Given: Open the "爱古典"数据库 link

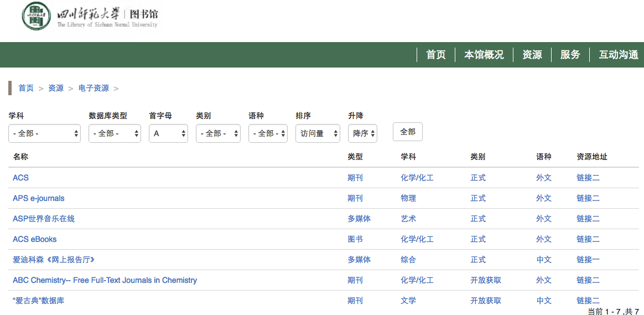Looking at the screenshot, I should (38, 301).
